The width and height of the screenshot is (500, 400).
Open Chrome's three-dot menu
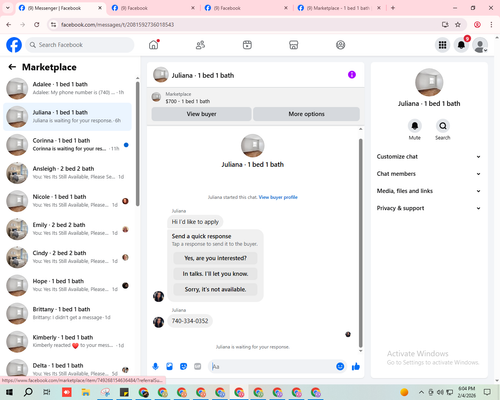(x=491, y=24)
